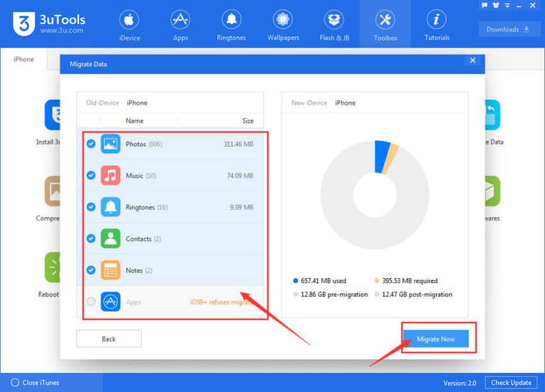The height and width of the screenshot is (392, 545).
Task: Open the iDevice section
Action: 129,25
